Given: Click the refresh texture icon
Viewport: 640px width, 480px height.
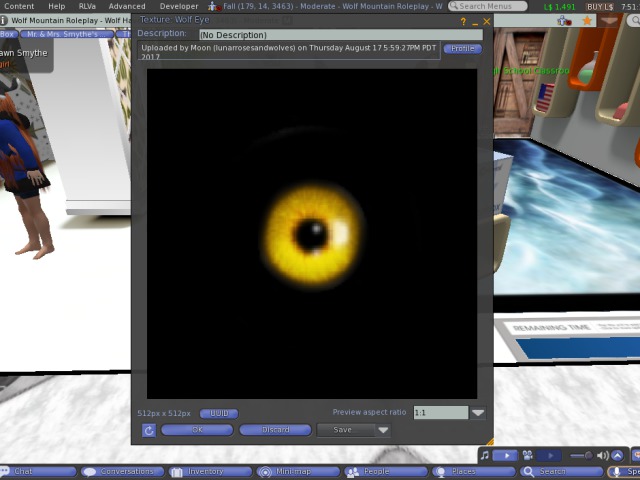Looking at the screenshot, I should click(x=149, y=431).
